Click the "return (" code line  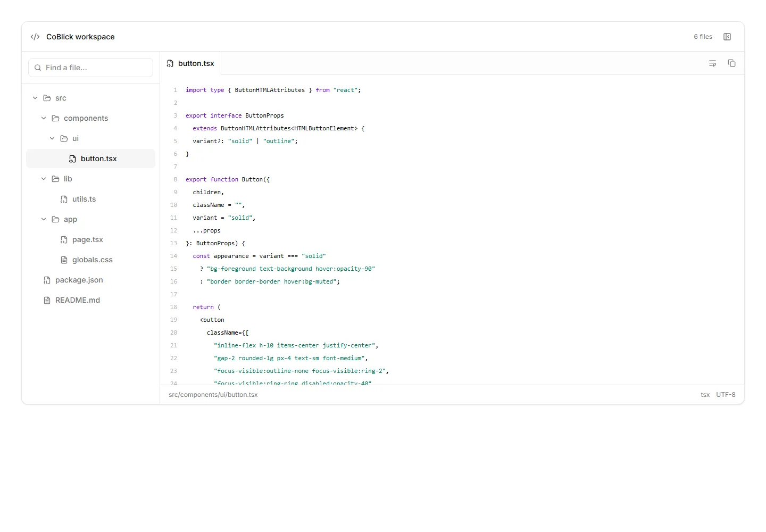[206, 307]
